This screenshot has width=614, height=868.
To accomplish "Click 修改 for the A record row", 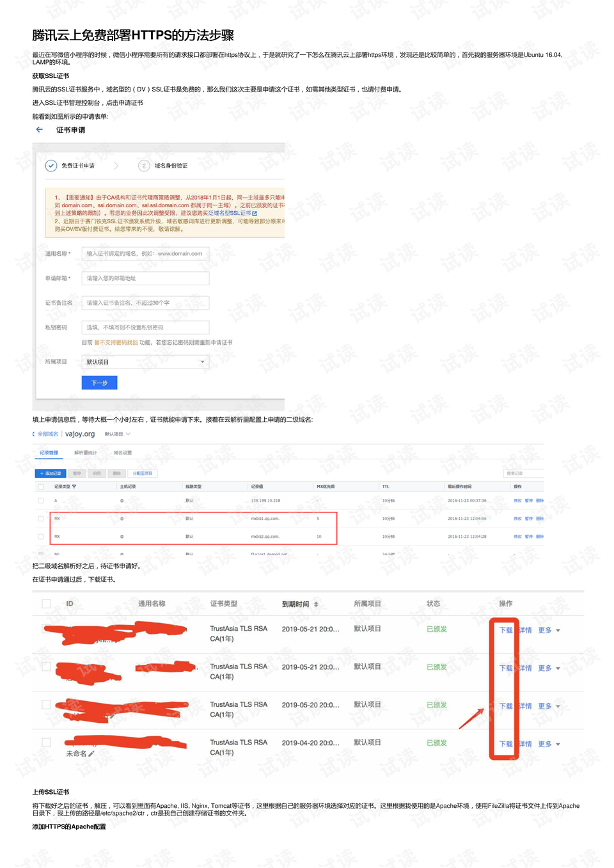I will point(517,501).
